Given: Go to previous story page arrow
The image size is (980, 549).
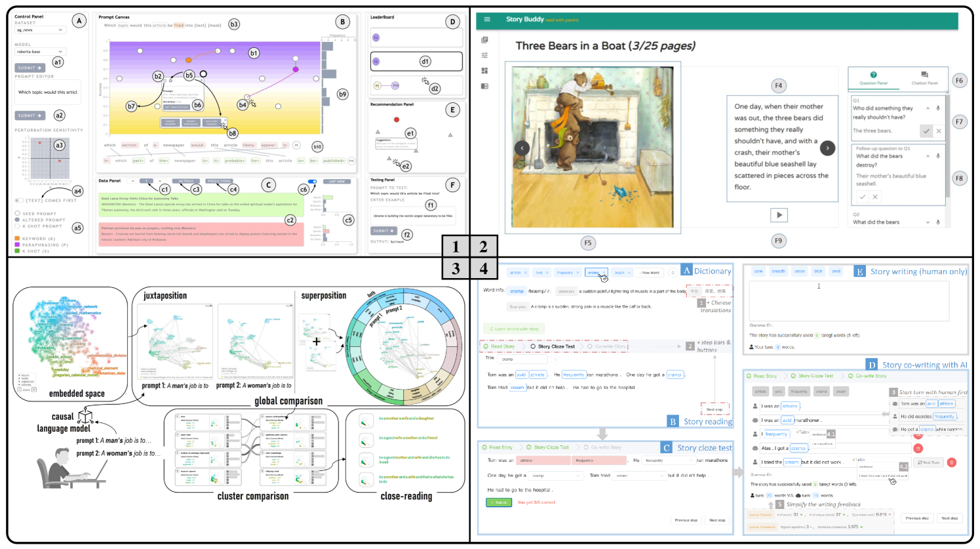Looking at the screenshot, I should point(522,148).
